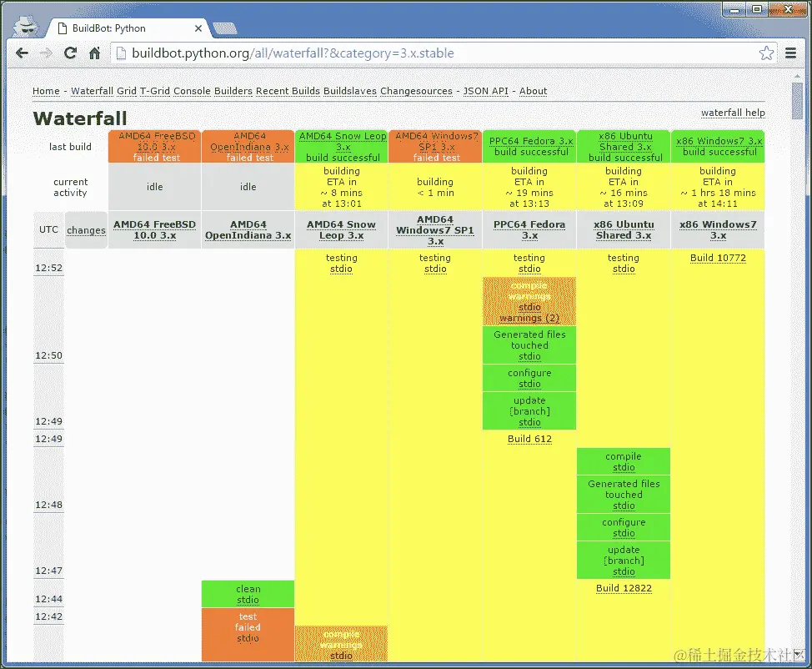Open PPC64 Fedora 3.x last build status
The height and width of the screenshot is (669, 812).
click(529, 147)
